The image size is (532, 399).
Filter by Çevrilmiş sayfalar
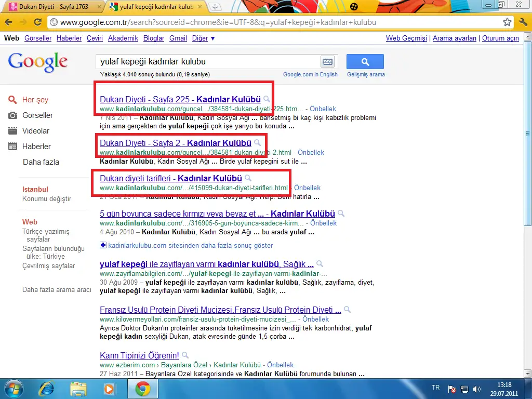(x=48, y=265)
